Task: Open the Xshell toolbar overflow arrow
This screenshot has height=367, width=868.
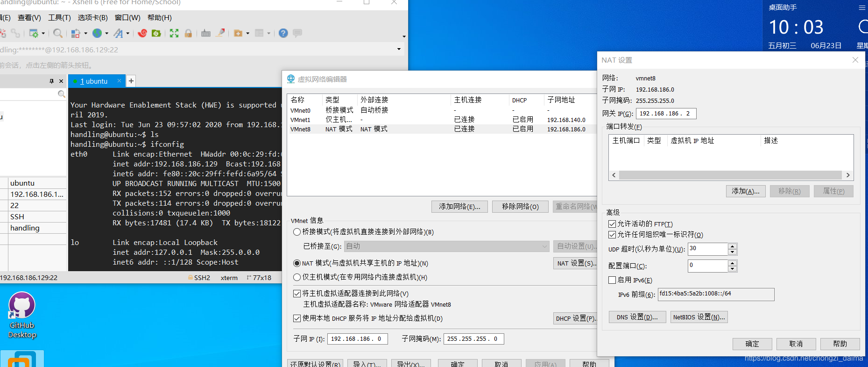Action: (404, 36)
